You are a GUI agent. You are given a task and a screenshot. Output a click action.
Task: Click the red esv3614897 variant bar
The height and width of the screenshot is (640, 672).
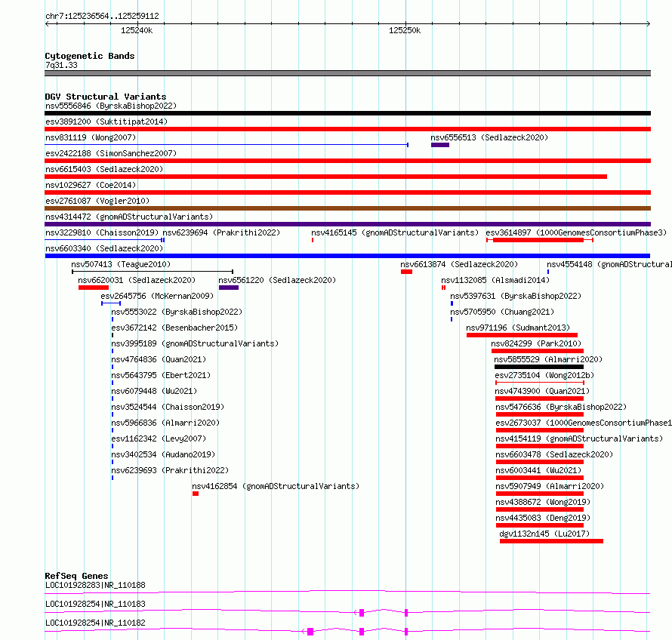coord(538,240)
